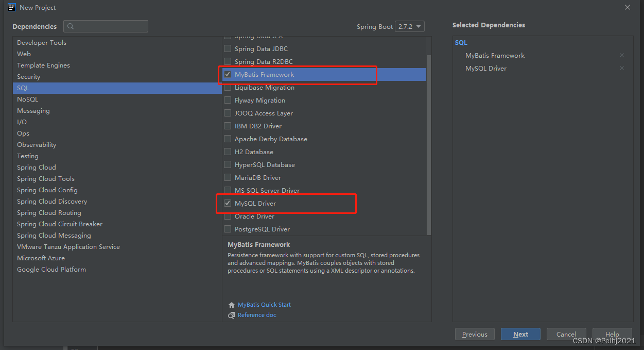644x350 pixels.
Task: Remove MyBatis Framework from selected dependencies
Action: [622, 55]
